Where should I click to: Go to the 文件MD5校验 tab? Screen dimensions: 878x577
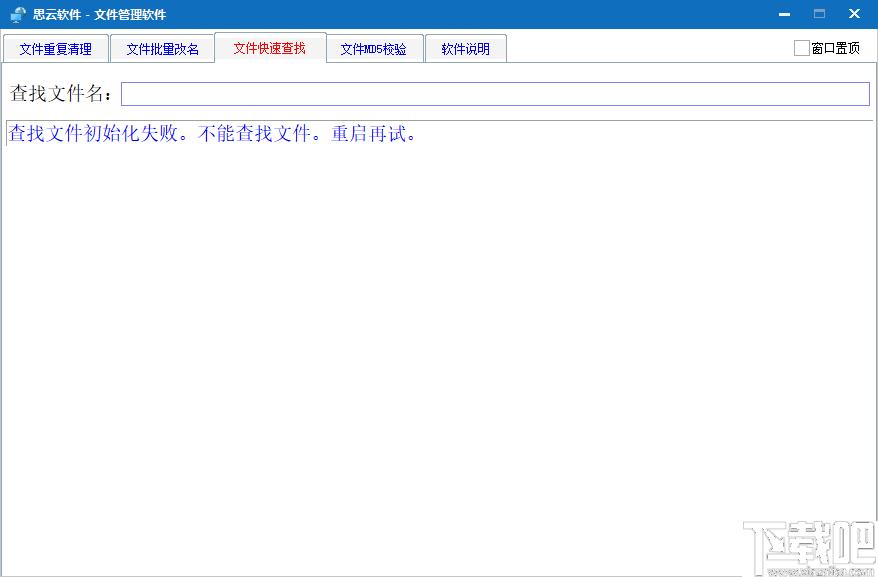(x=374, y=49)
